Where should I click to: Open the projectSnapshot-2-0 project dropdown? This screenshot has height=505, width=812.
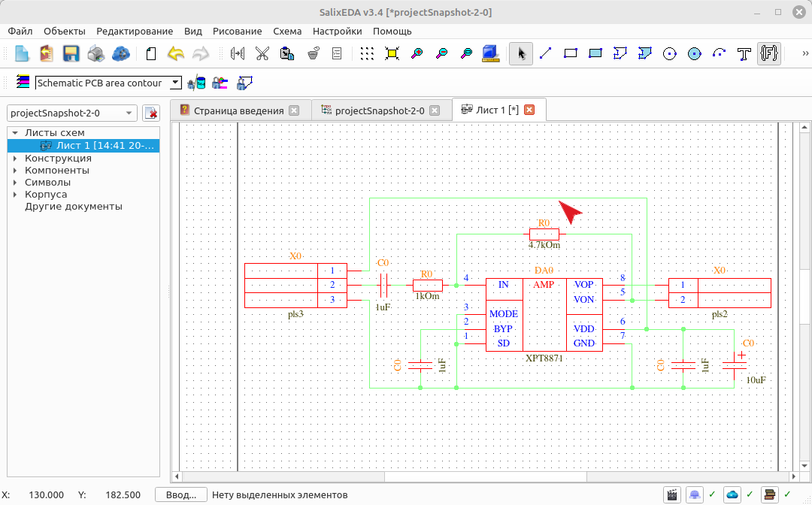coord(72,113)
